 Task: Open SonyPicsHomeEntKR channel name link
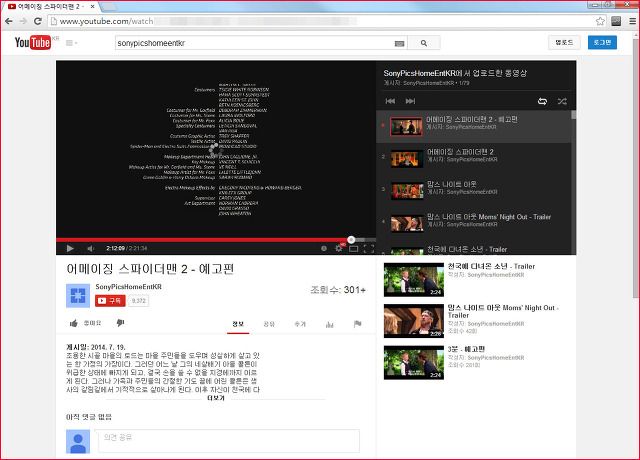[129, 287]
